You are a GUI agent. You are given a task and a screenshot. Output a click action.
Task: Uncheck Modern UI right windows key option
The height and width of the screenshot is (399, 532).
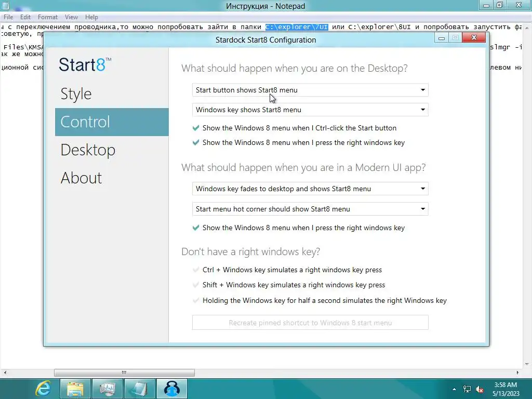tap(196, 228)
